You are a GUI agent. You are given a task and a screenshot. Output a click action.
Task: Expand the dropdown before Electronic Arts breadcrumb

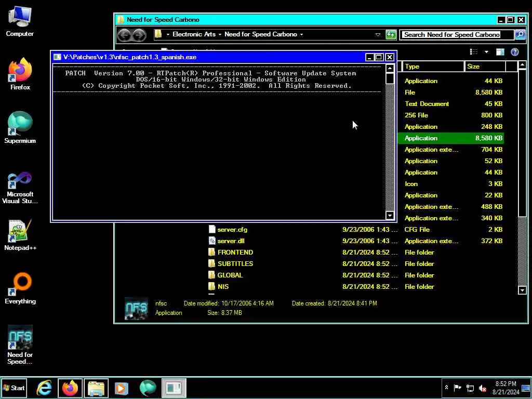168,35
